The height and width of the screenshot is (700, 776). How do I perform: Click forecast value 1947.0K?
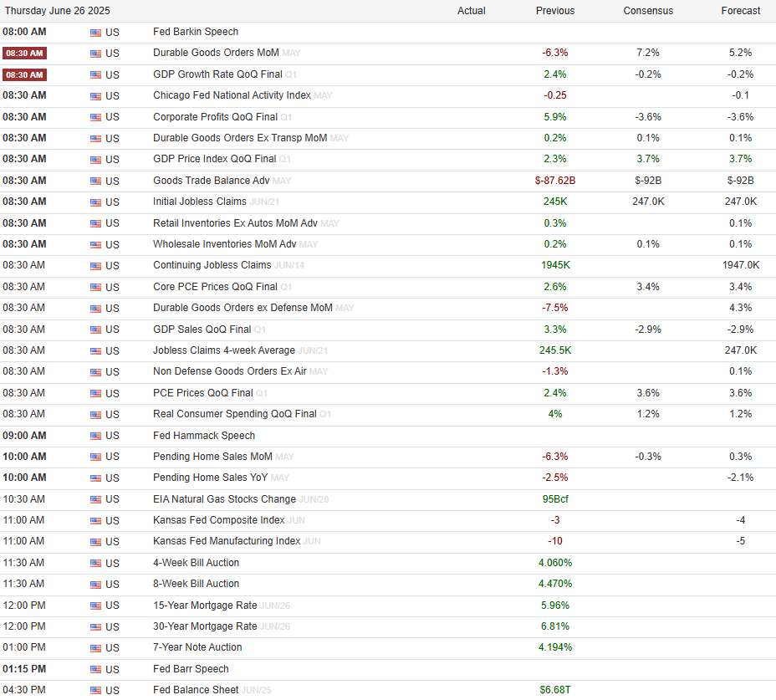coord(740,265)
